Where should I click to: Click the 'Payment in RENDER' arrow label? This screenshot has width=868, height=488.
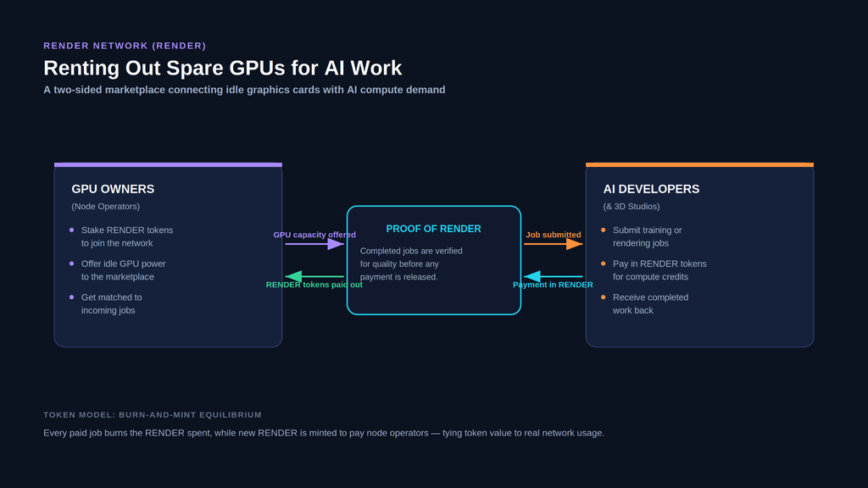click(x=553, y=285)
